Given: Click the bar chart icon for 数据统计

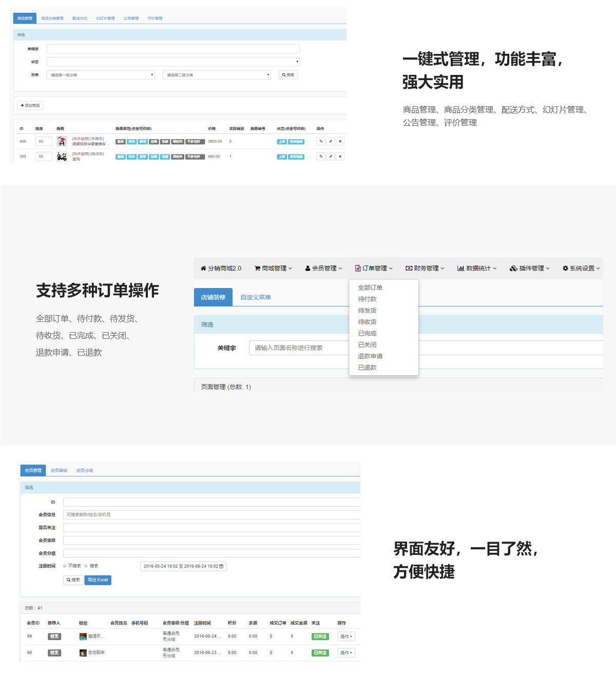Looking at the screenshot, I should [460, 268].
